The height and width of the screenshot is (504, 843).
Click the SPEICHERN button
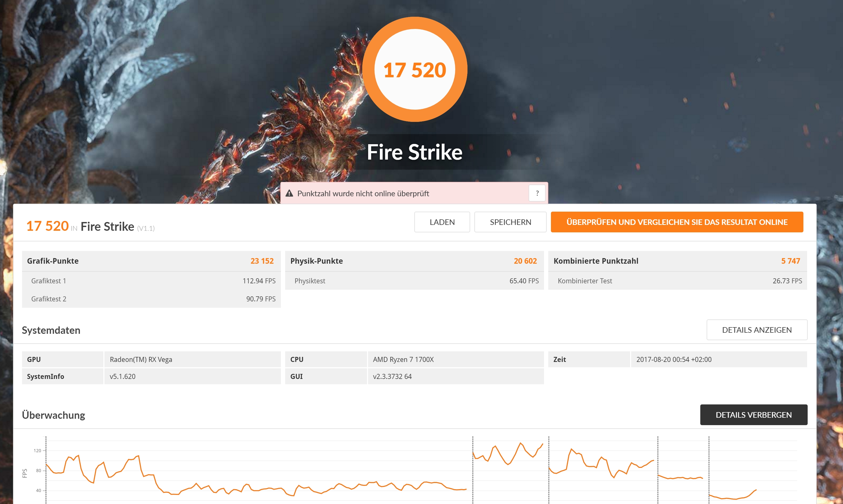coord(510,222)
